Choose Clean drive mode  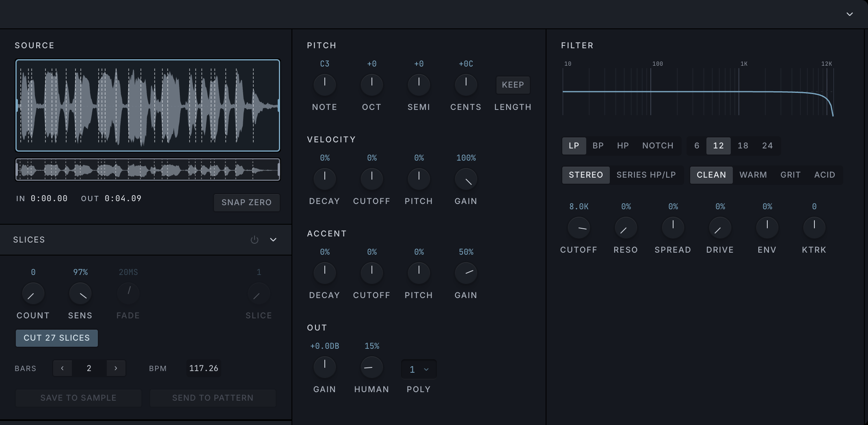(711, 175)
